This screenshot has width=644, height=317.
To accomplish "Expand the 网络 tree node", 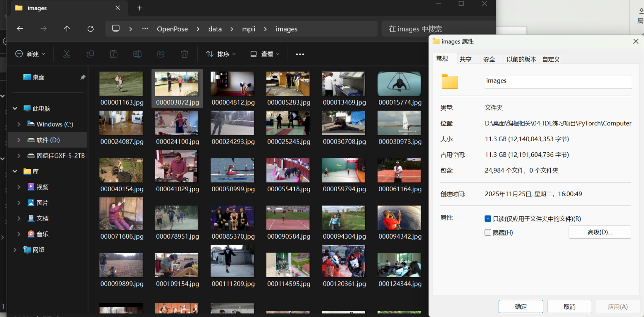I will coord(15,250).
